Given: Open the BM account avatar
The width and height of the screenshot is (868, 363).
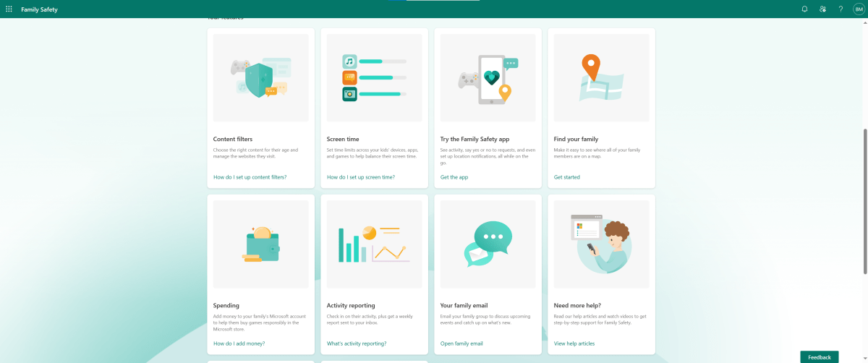Looking at the screenshot, I should tap(859, 9).
